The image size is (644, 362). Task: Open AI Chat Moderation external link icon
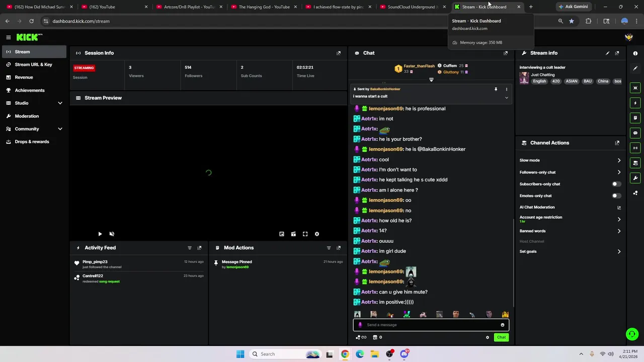(619, 207)
